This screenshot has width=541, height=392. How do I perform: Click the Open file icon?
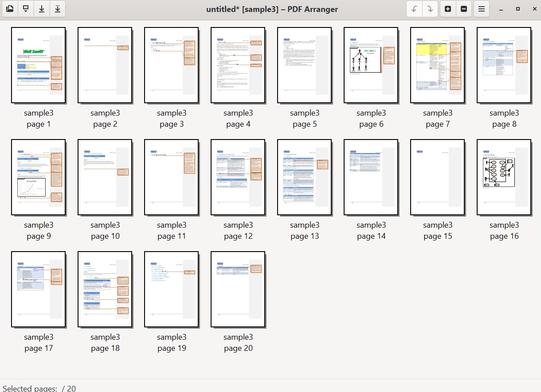coord(10,9)
